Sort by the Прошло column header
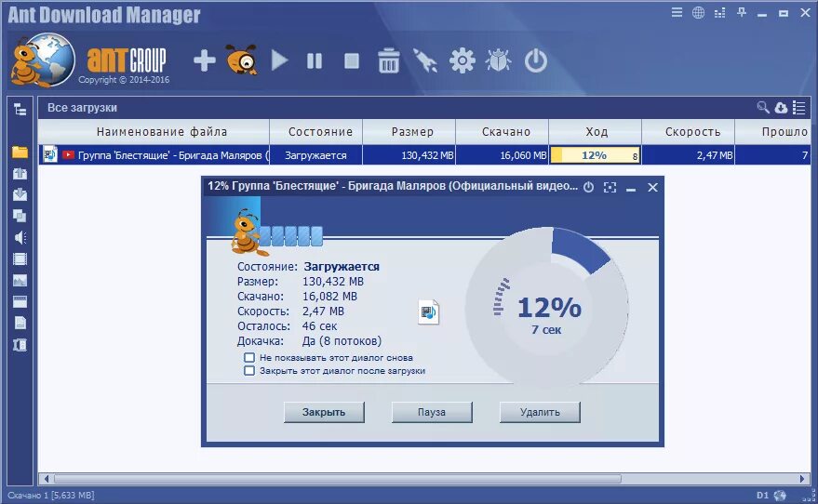The width and height of the screenshot is (818, 504). coord(773,132)
